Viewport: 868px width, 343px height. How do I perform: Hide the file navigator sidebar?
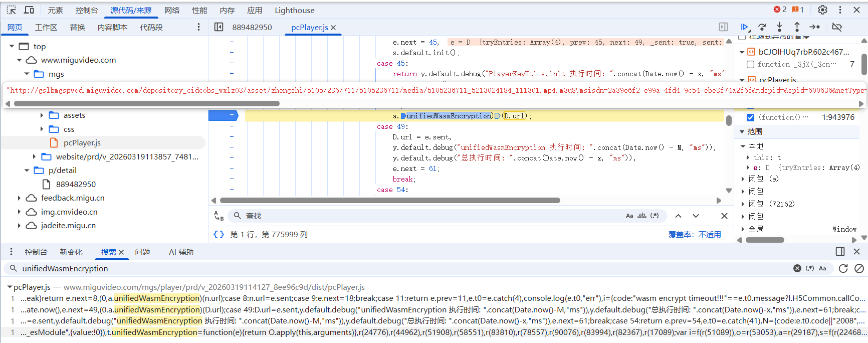219,27
